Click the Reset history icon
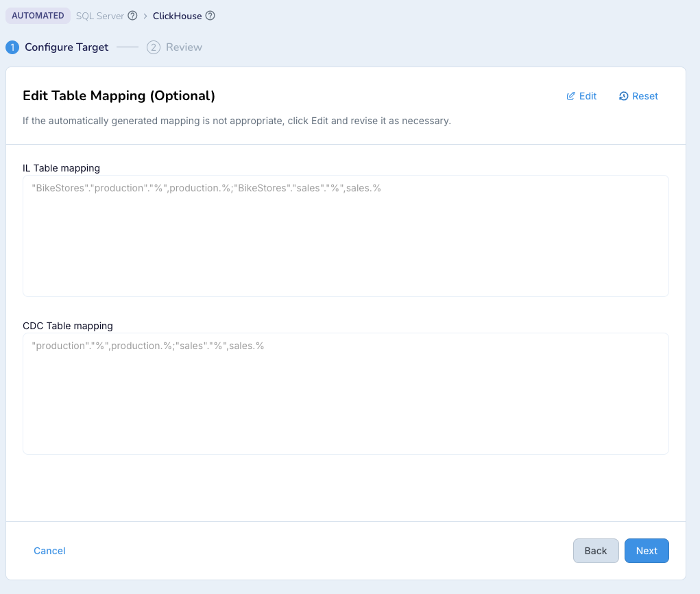 pos(624,96)
